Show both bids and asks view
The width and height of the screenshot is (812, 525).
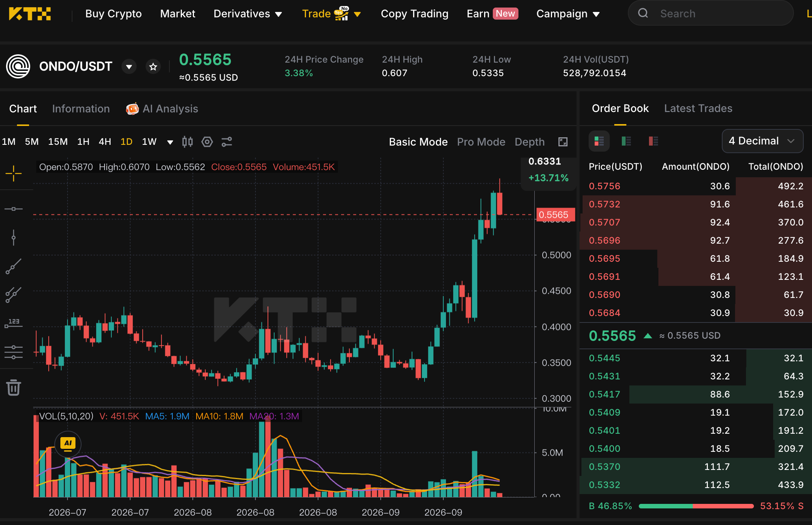[x=599, y=141]
